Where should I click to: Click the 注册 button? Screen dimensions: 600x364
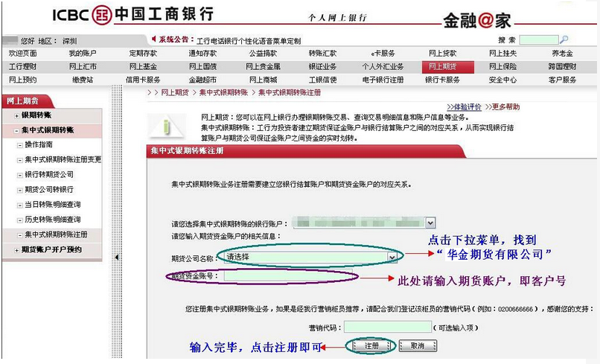coord(371,346)
